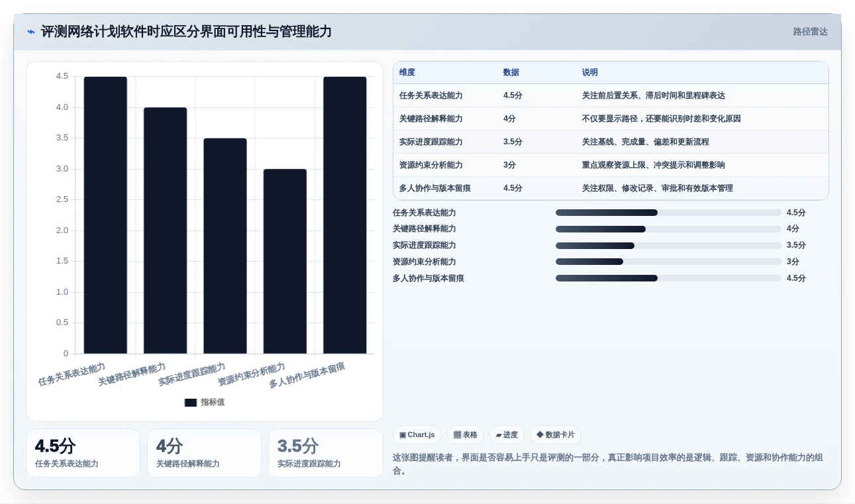The height and width of the screenshot is (504, 855).
Task: Click the bar for 关键路径解释能力
Action: [166, 230]
